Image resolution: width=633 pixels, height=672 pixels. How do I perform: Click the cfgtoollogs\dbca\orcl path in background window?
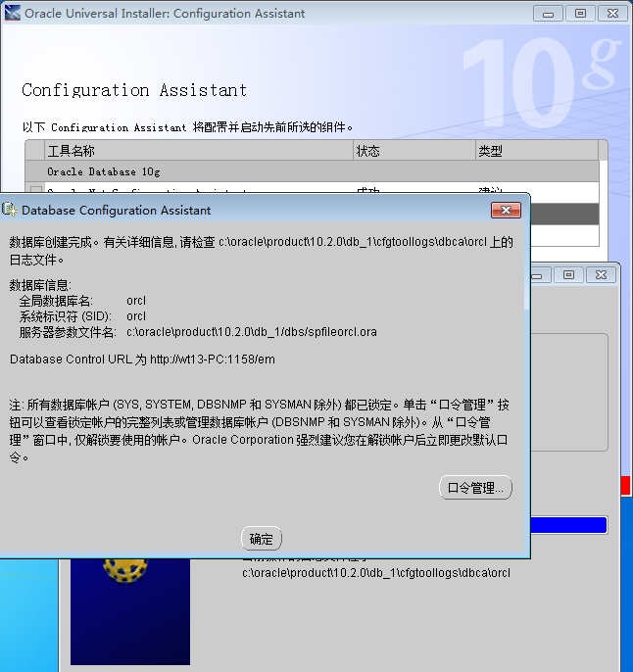pos(376,573)
